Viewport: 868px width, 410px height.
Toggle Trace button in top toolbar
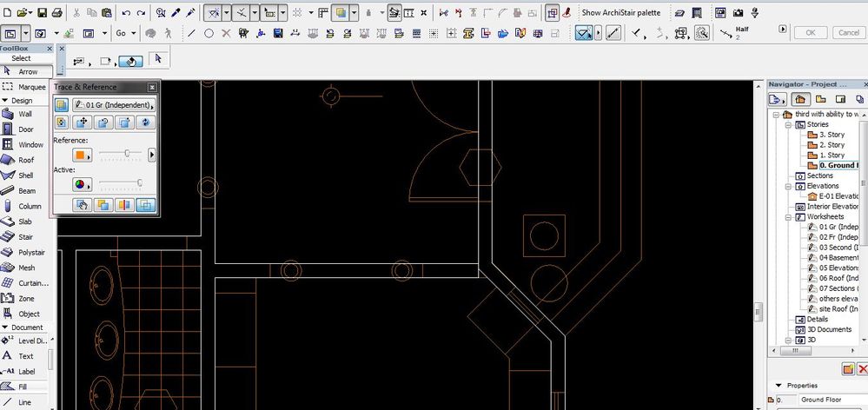[x=341, y=12]
